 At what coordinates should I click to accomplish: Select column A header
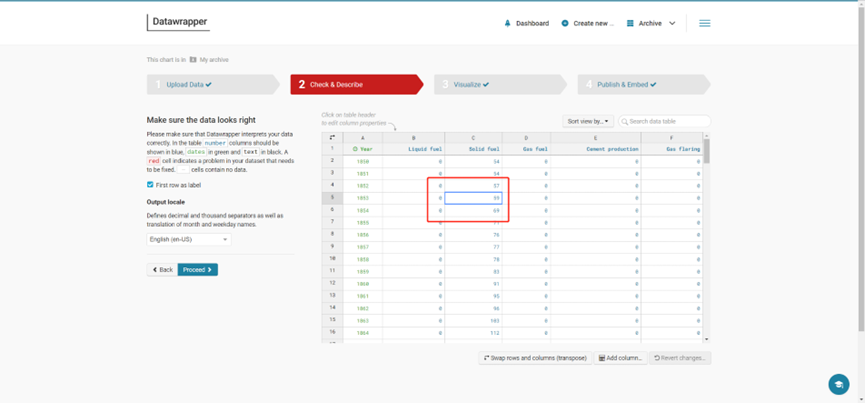click(x=363, y=138)
